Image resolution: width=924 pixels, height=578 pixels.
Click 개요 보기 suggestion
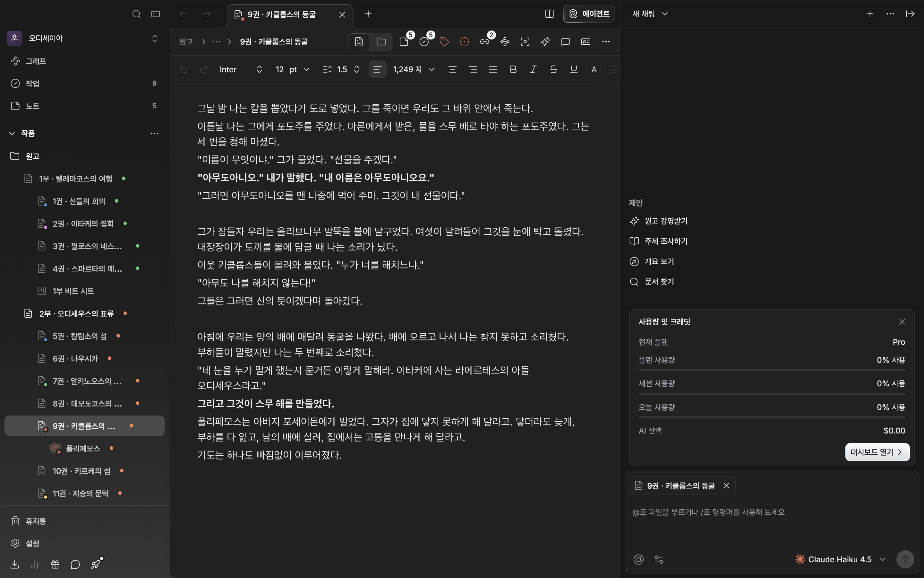click(652, 261)
